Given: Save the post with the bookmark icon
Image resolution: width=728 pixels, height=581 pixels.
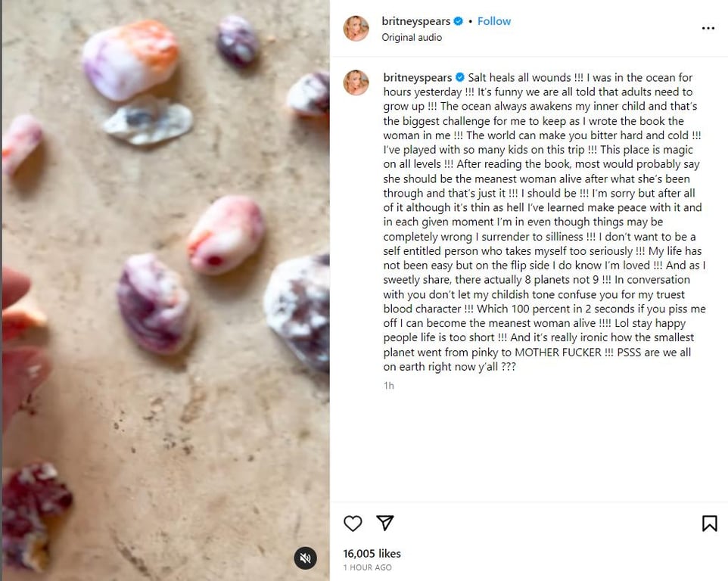Looking at the screenshot, I should point(709,524).
